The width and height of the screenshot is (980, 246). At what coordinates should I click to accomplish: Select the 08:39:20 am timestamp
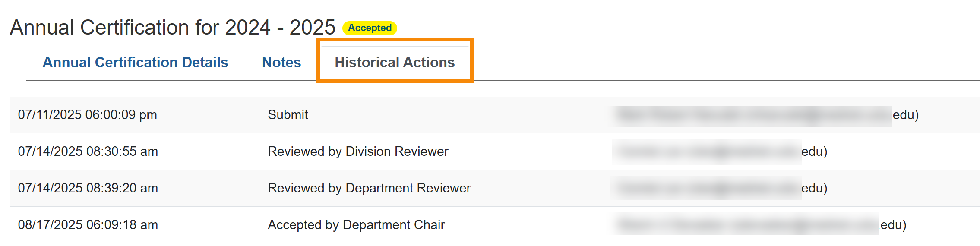click(x=122, y=188)
